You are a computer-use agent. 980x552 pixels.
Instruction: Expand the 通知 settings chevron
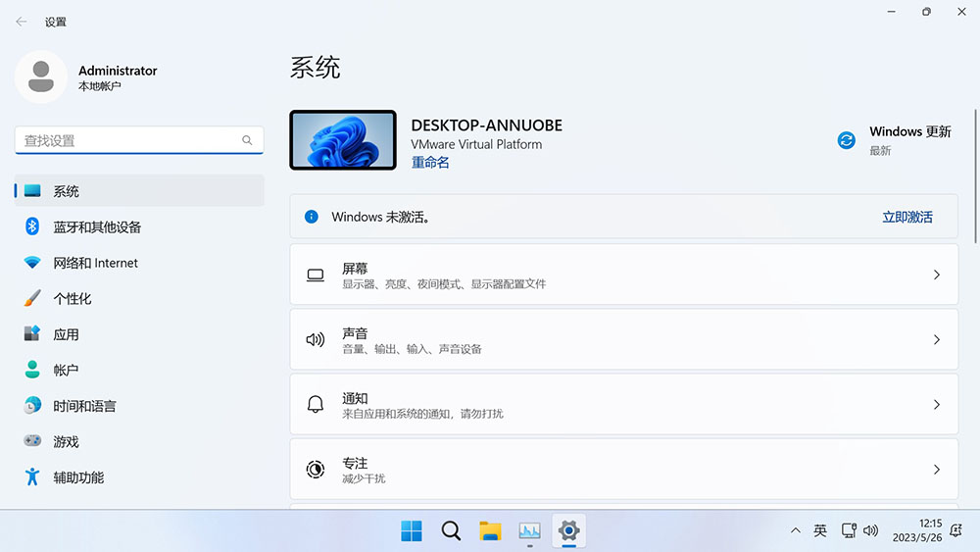tap(936, 405)
